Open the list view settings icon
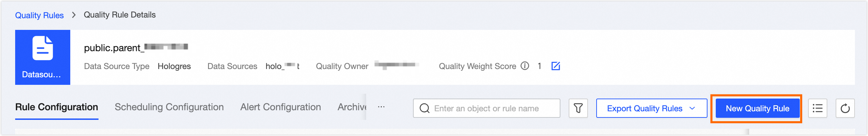The image size is (868, 136). coord(817,108)
